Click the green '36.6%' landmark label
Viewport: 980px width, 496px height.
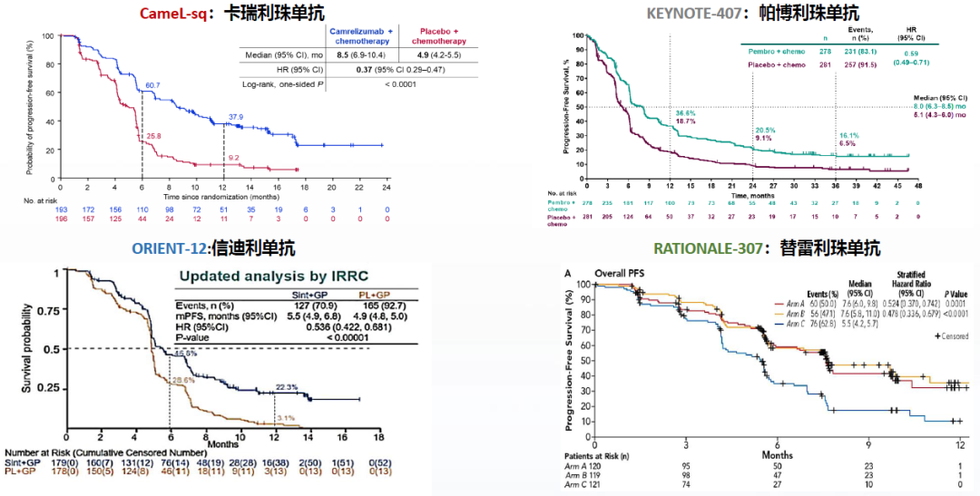[686, 113]
